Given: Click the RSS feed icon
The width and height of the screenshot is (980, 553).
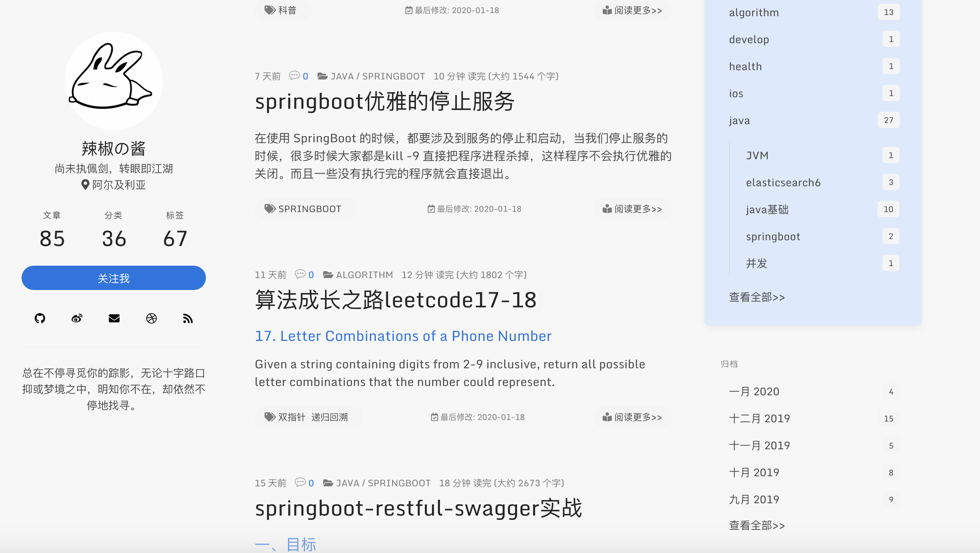Looking at the screenshot, I should 187,318.
